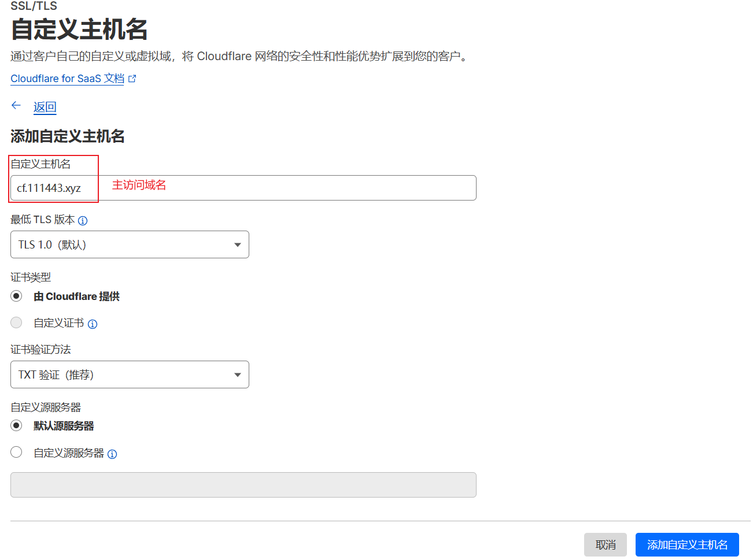
Task: Click the SSL/TLS breadcrumb text
Action: pyautogui.click(x=34, y=6)
